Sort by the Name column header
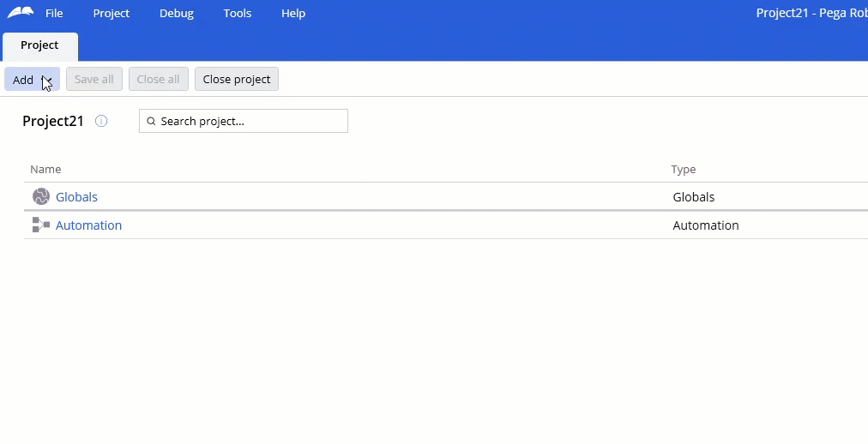The height and width of the screenshot is (444, 868). [x=45, y=169]
